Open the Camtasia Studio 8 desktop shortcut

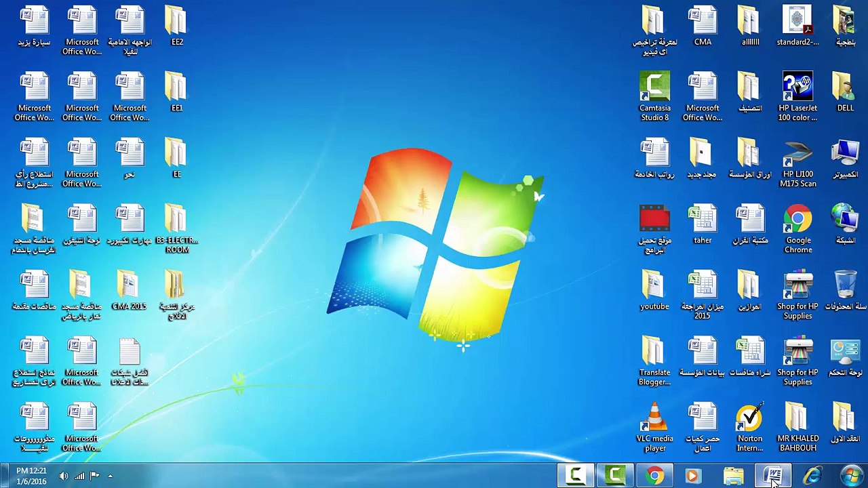(654, 96)
